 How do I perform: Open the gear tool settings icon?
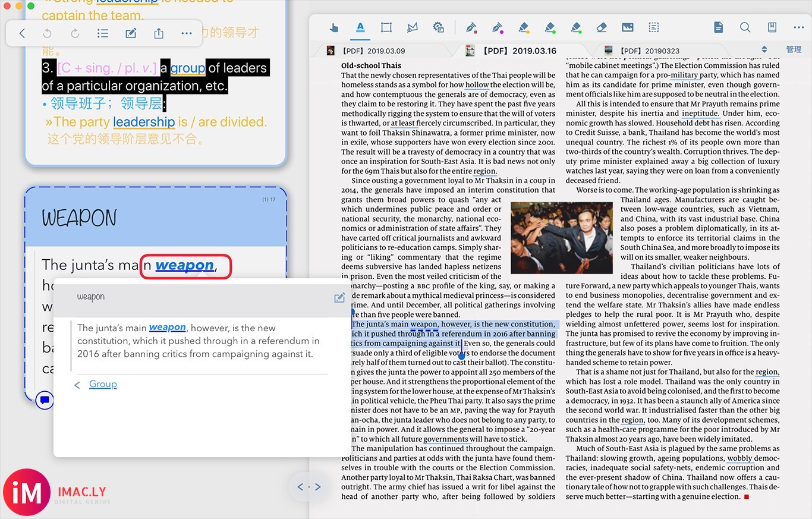coord(438,27)
